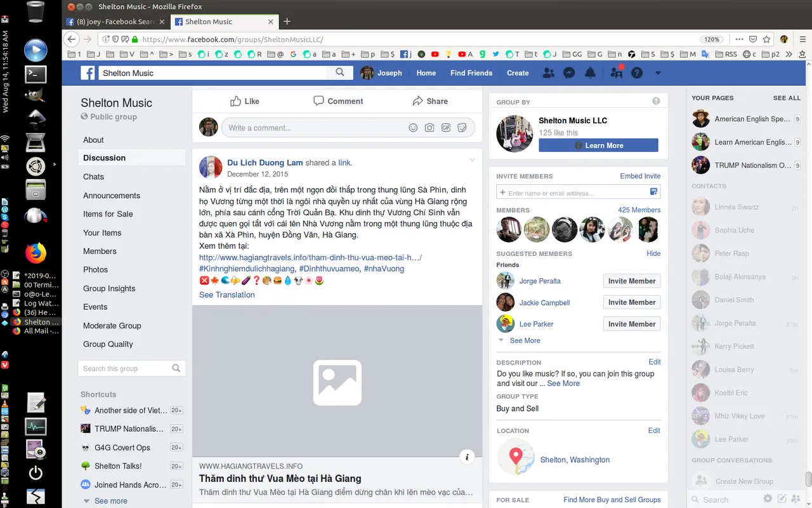Open Moderate Group
The width and height of the screenshot is (812, 508).
pyautogui.click(x=112, y=326)
